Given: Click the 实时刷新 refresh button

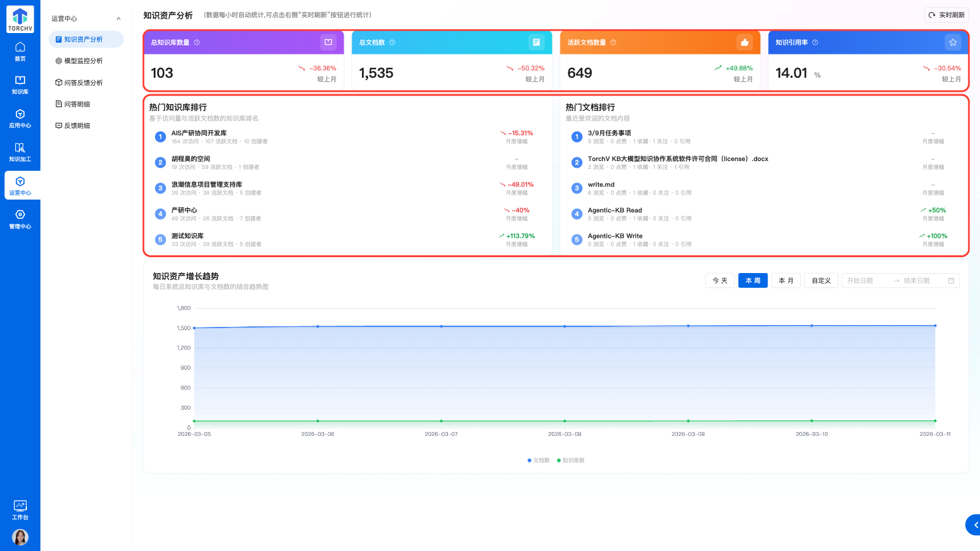Looking at the screenshot, I should point(946,15).
